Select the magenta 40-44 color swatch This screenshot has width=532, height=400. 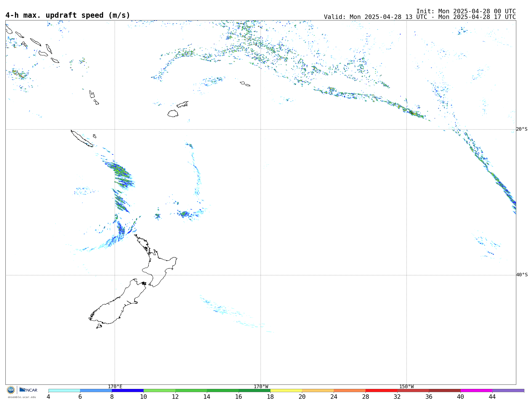pos(476,390)
